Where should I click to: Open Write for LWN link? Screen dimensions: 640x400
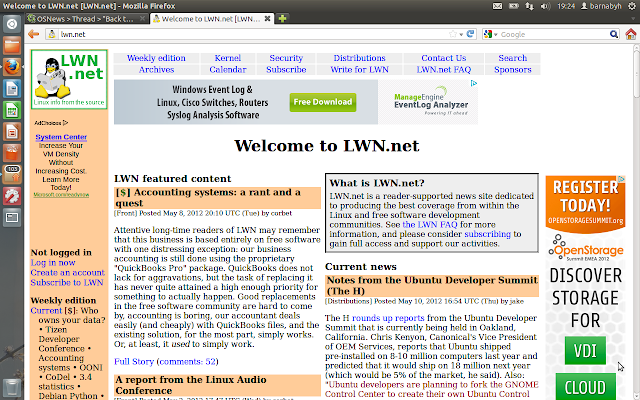coord(360,69)
